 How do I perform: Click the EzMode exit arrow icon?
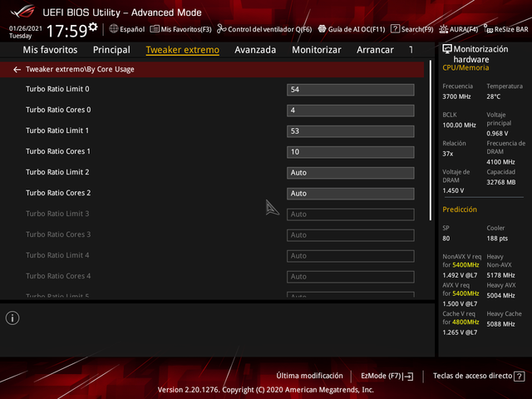408,377
